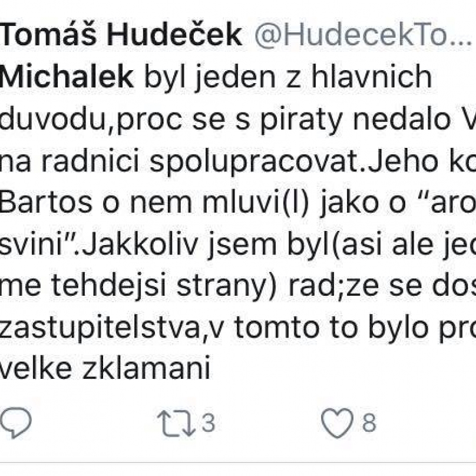Click the final words "velke zklamani"

[x=105, y=369]
